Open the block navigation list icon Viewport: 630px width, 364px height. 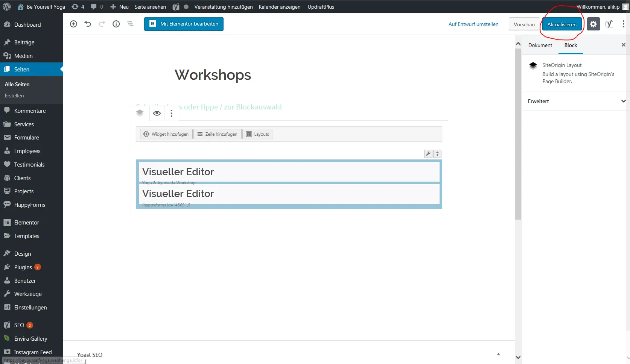[x=131, y=24]
